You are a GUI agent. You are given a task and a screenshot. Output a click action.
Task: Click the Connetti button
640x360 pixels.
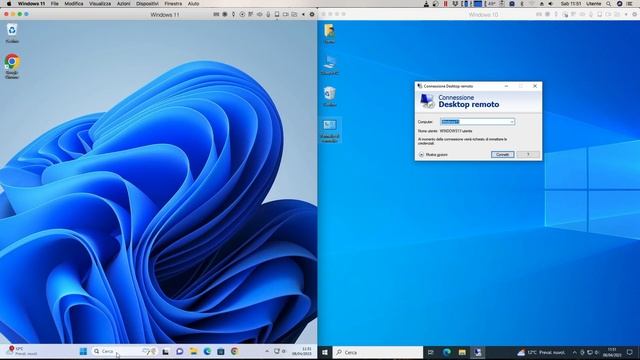[x=502, y=154]
